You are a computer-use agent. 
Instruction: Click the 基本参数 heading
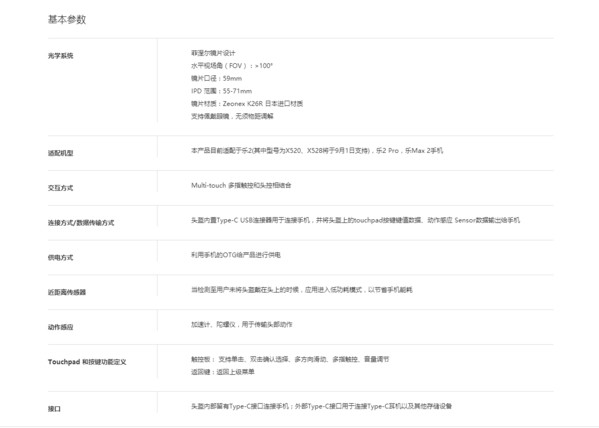coord(67,19)
